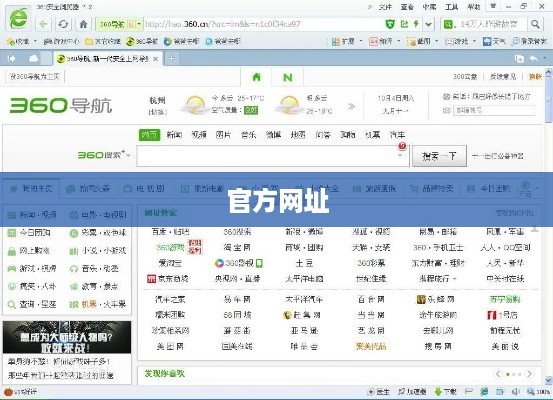
Task: Select the 地图 search tab
Action: (298, 135)
